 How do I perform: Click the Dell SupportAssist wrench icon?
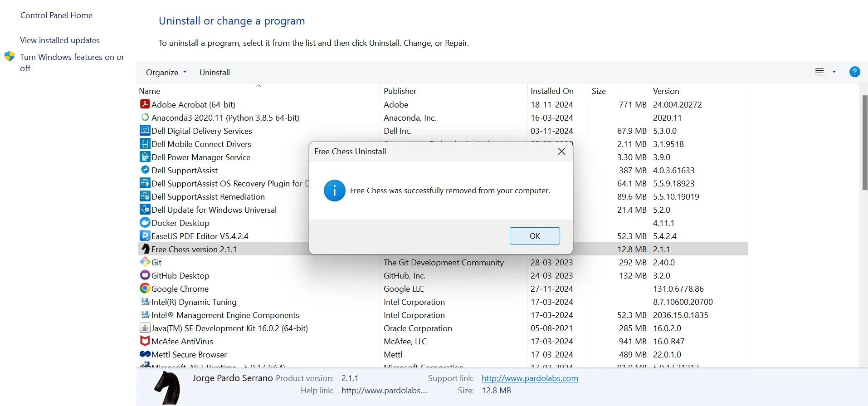[x=145, y=170]
